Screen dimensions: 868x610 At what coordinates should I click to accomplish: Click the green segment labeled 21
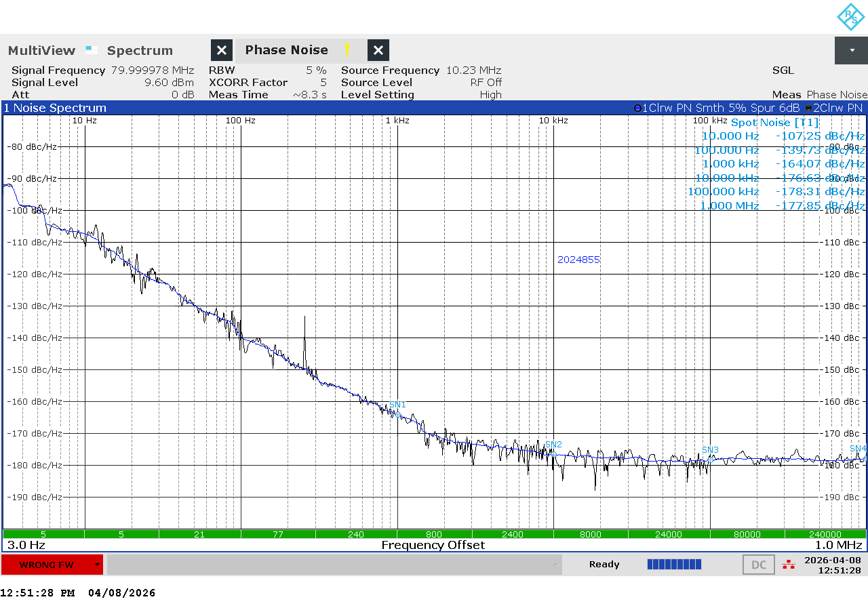(x=199, y=534)
